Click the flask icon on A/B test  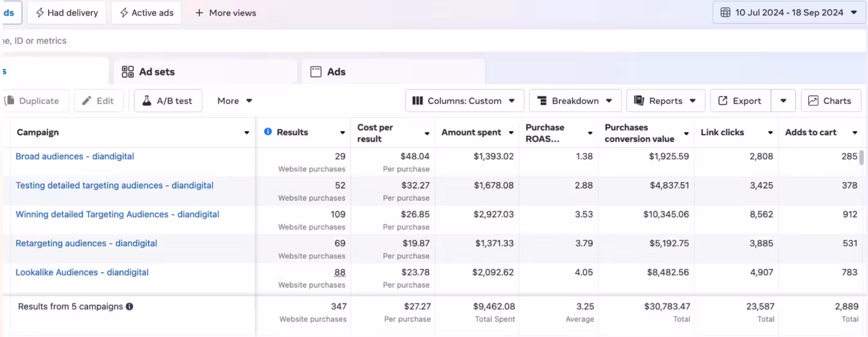click(147, 100)
